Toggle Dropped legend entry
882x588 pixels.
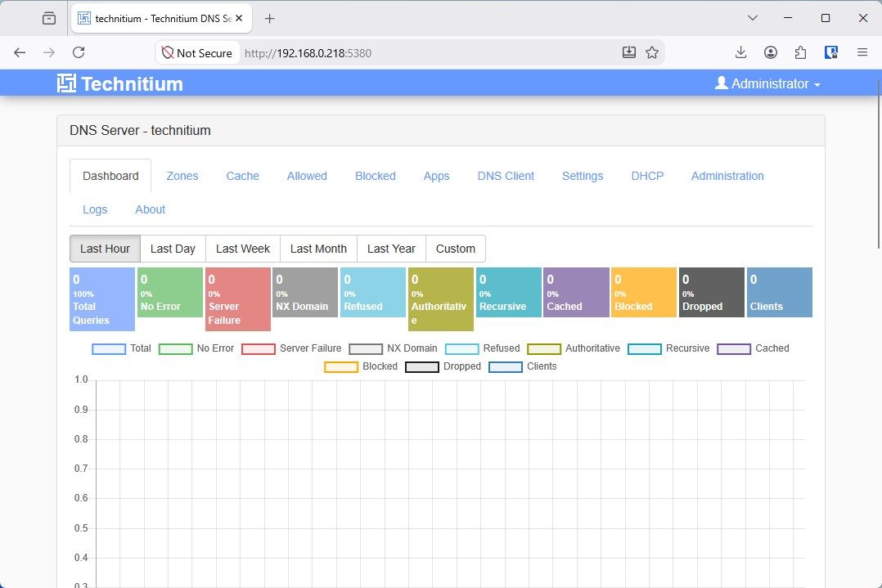tap(443, 366)
